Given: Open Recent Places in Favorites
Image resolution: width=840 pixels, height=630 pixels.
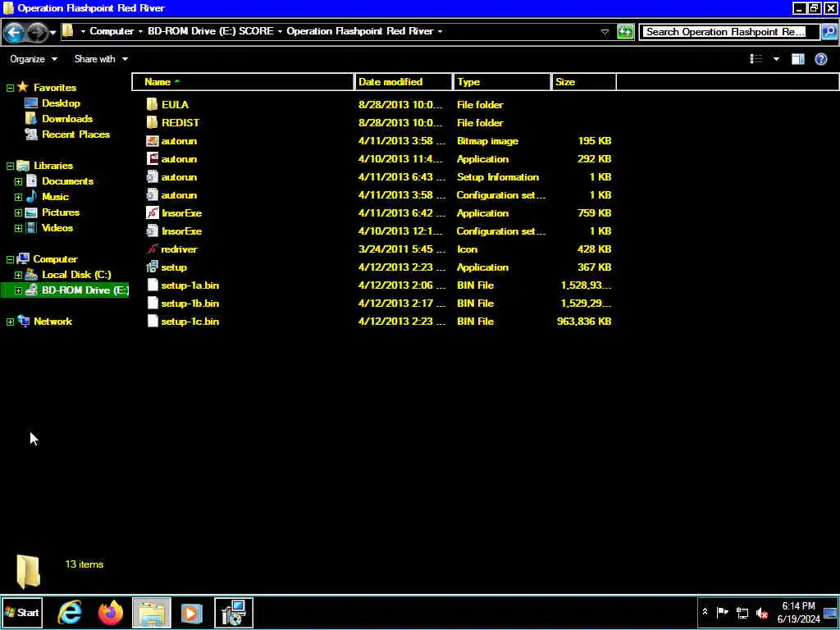Looking at the screenshot, I should (x=75, y=134).
